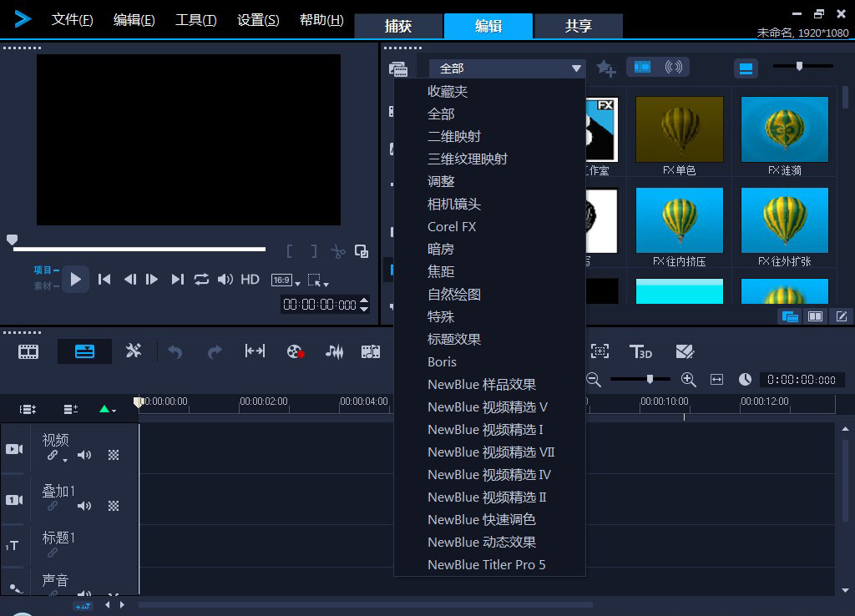
Task: Toggle audio filters display button
Action: click(x=674, y=67)
